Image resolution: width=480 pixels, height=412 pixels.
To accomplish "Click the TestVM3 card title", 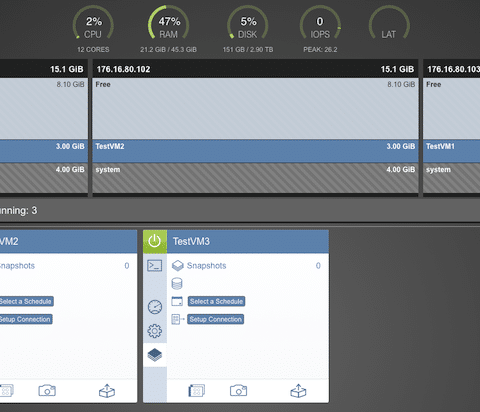I will (x=191, y=241).
